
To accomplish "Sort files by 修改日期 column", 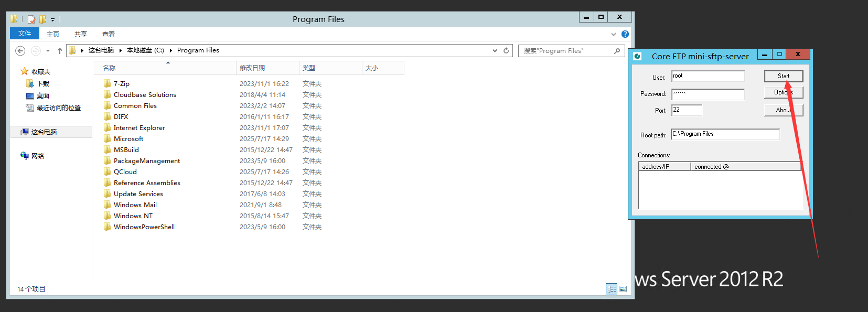I will point(267,68).
